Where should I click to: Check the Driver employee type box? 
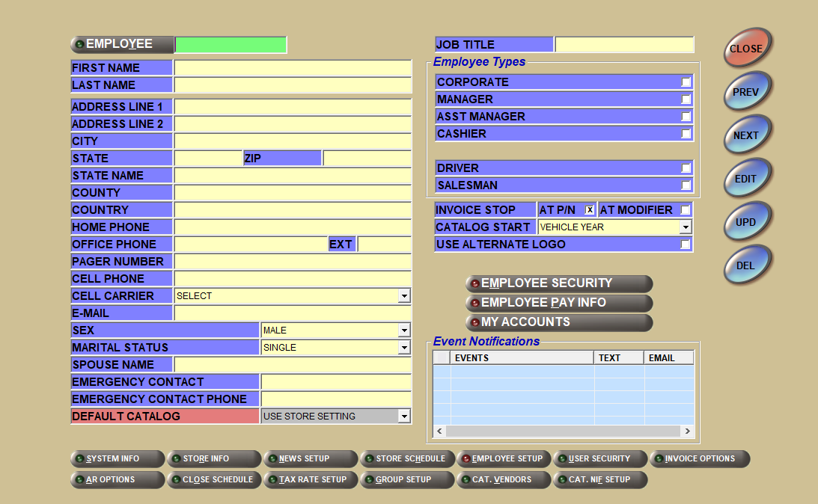pos(686,168)
